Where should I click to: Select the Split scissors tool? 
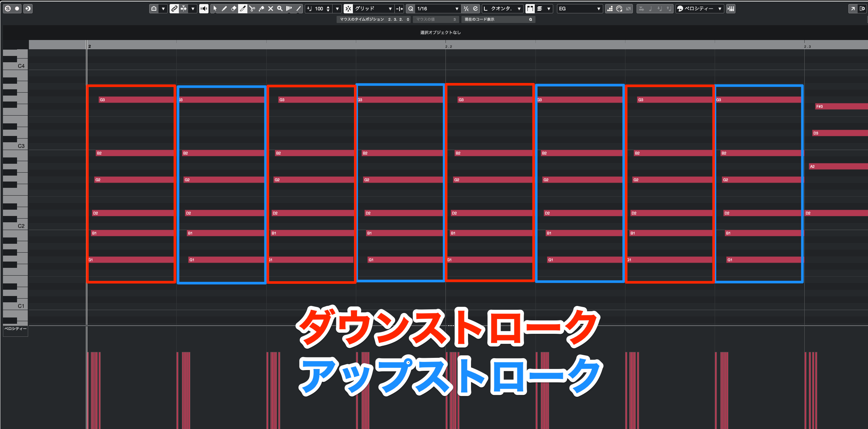(252, 9)
